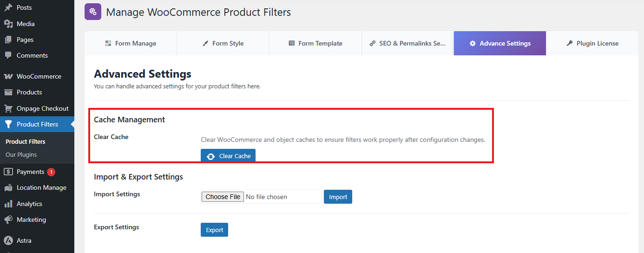Viewport: 644px width, 253px height.
Task: Open Location Manage menu item
Action: tap(37, 187)
